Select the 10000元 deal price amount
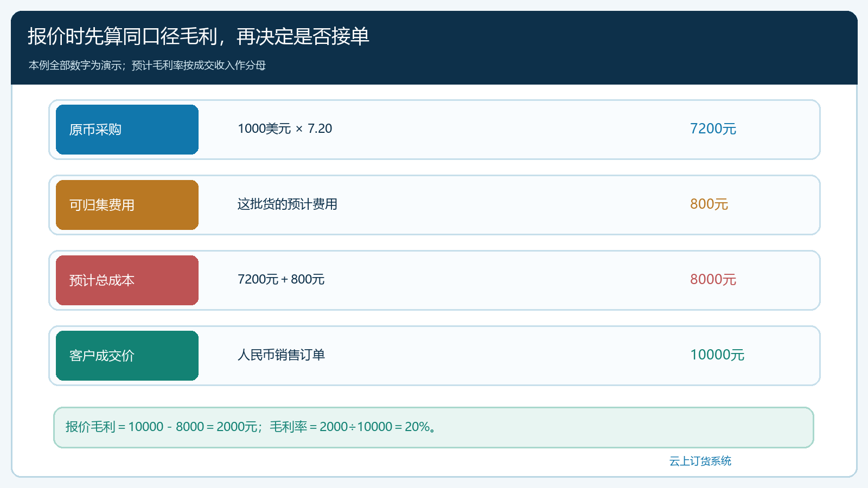Screen dimensions: 868x488 pyautogui.click(x=717, y=355)
